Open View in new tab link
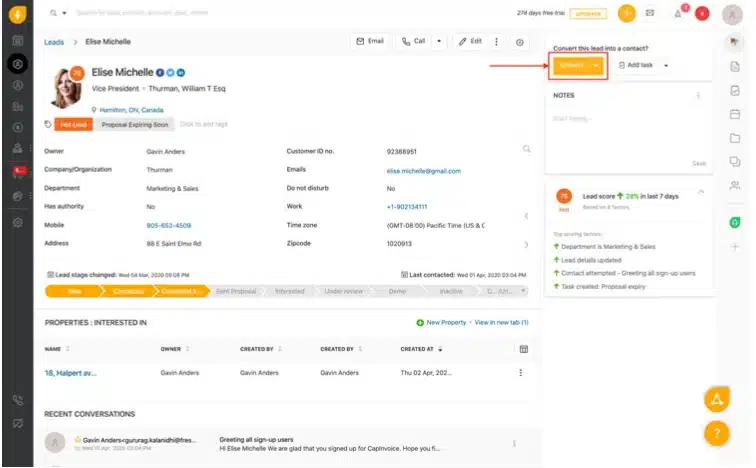 pyautogui.click(x=501, y=322)
